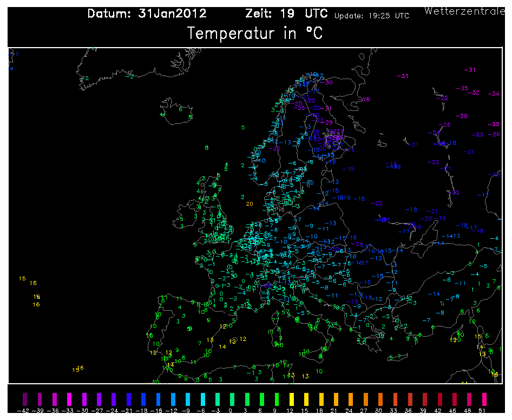Screen dimensions: 512x420
Task: Click the 'Zeit: 19 UTC' header text
Action: pos(286,14)
